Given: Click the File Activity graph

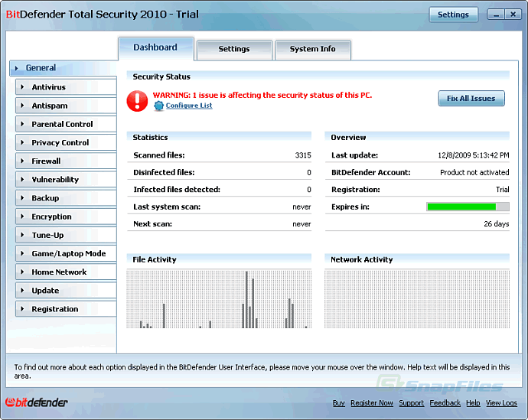Looking at the screenshot, I should (219, 298).
